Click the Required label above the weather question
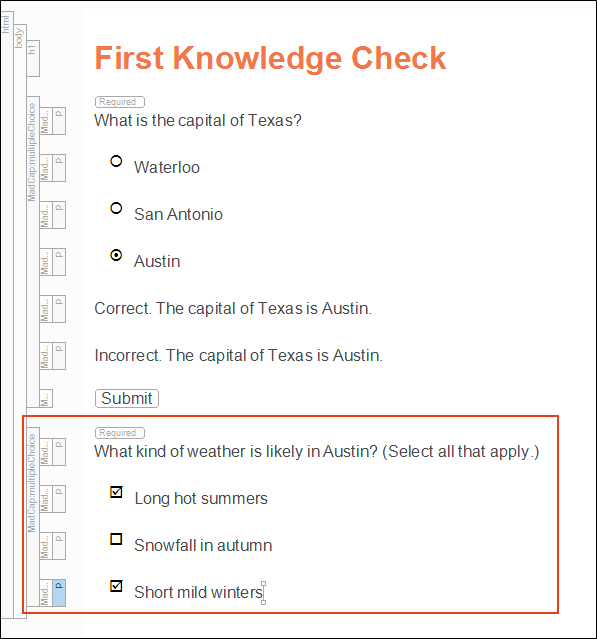This screenshot has width=597, height=639. pyautogui.click(x=120, y=432)
